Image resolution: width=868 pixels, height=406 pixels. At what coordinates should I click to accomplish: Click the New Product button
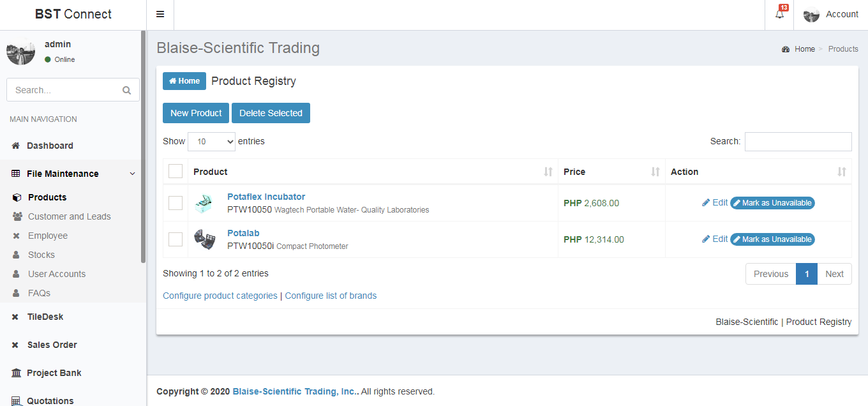coord(196,113)
